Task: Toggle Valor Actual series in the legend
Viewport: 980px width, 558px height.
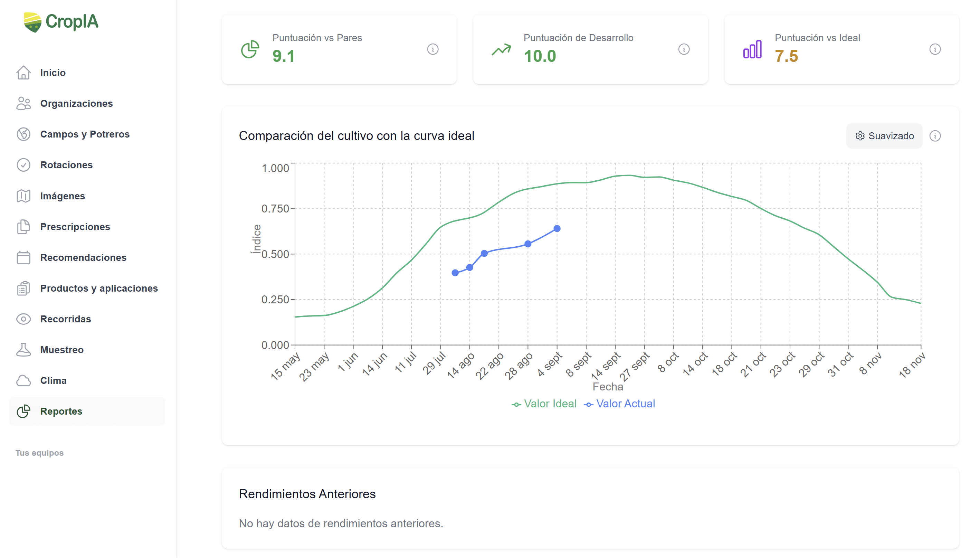Action: point(619,404)
